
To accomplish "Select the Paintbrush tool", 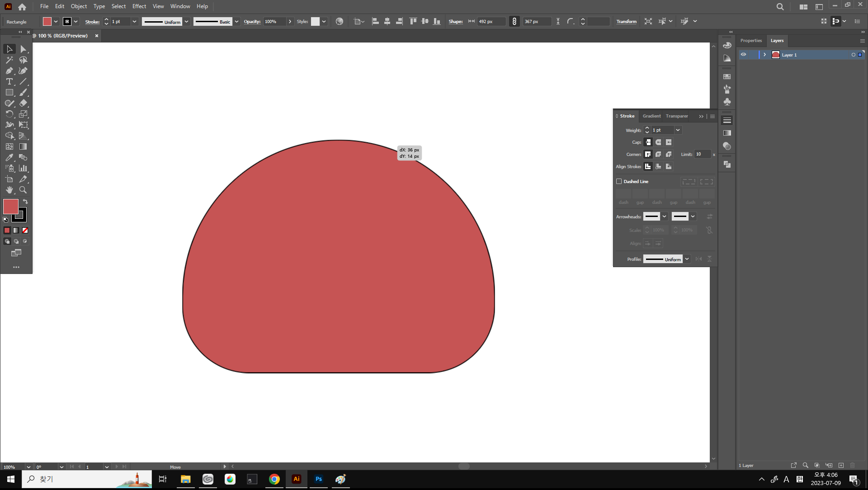I will pos(23,93).
